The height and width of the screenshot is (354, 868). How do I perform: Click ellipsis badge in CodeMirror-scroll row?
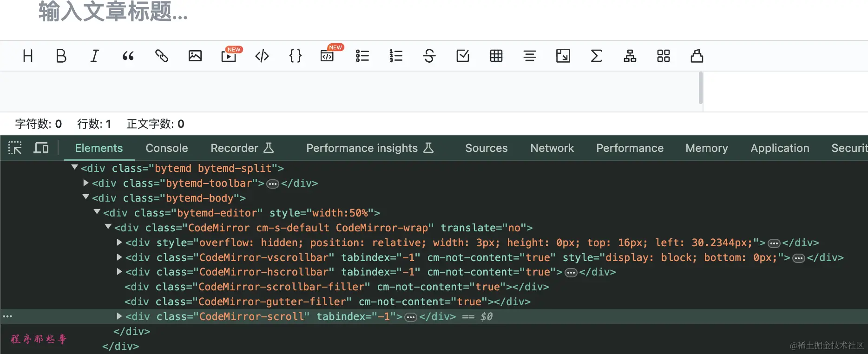[x=411, y=317]
